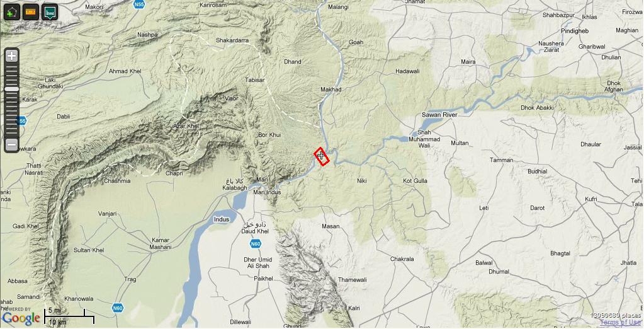The width and height of the screenshot is (644, 329).
Task: Click the Shakardarra place label
Action: pyautogui.click(x=232, y=40)
